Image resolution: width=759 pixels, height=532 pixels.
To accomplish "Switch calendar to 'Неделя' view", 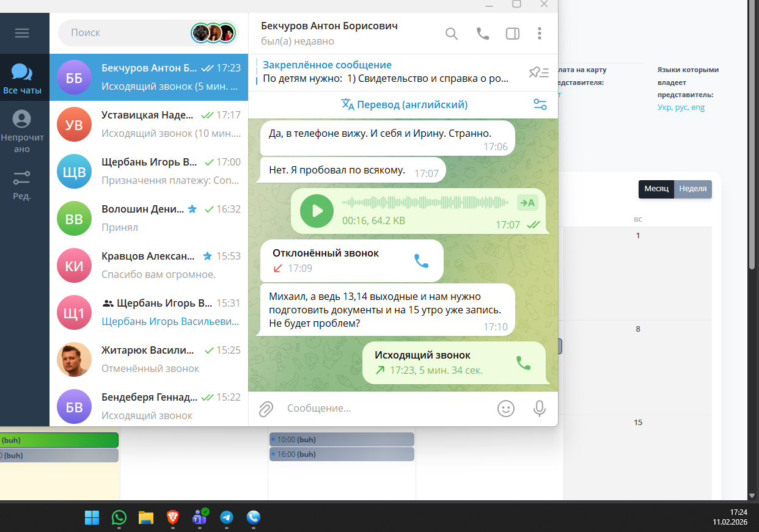I will tap(693, 189).
